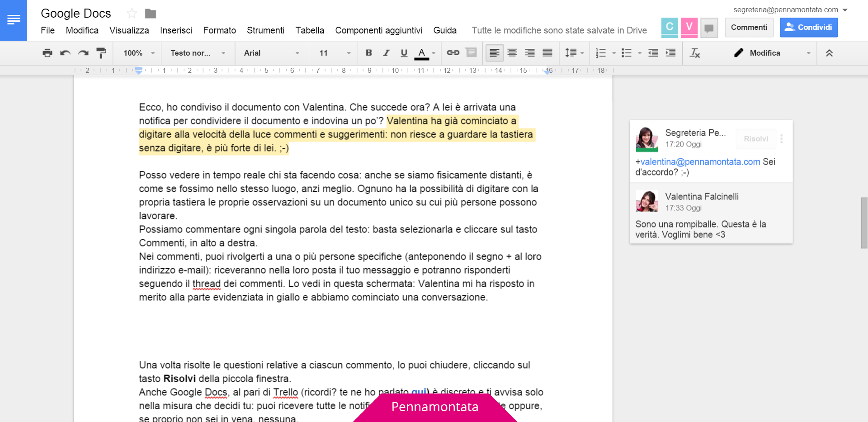
Task: Clear text formatting
Action: click(x=695, y=53)
